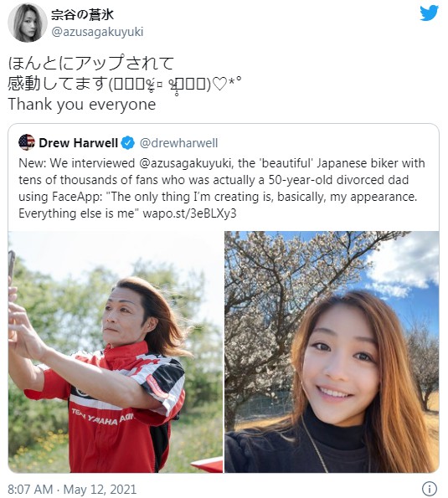Click the display name 宗谷の蒼氷
448x498 pixels.
pyautogui.click(x=82, y=14)
